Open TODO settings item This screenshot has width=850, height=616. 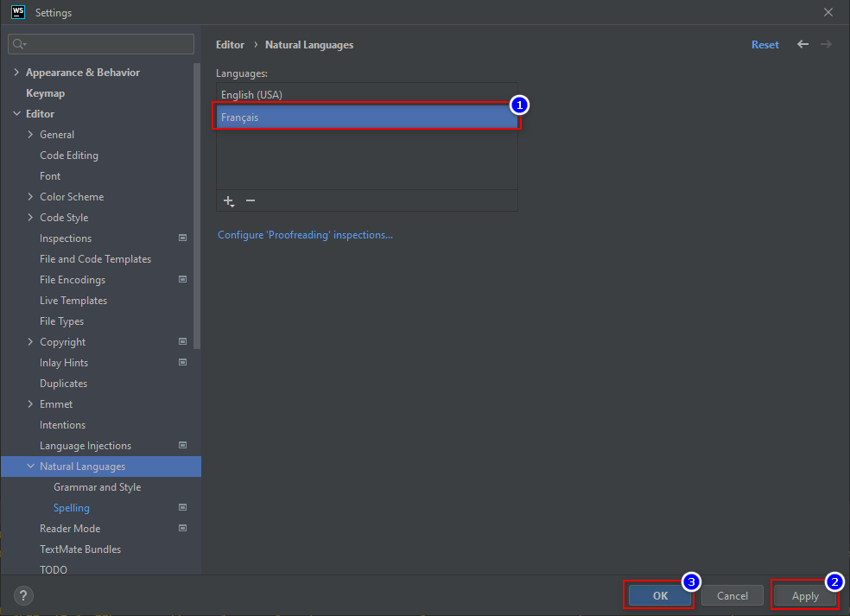coord(54,570)
